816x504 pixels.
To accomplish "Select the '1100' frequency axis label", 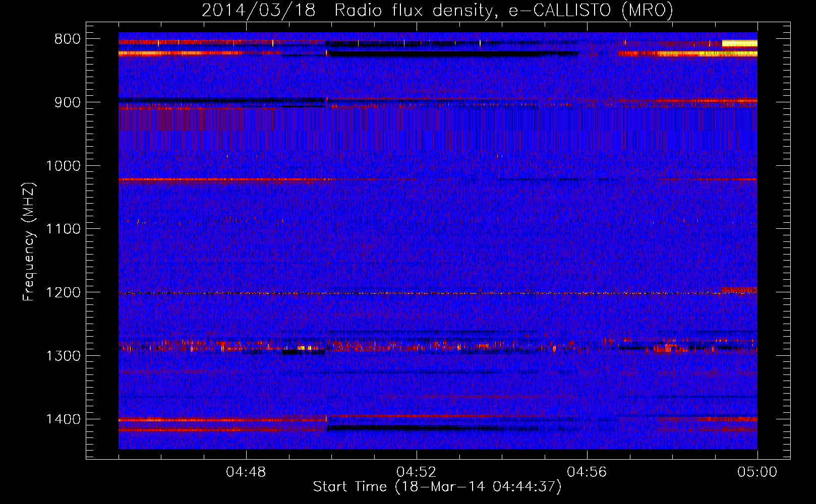I will 63,229.
